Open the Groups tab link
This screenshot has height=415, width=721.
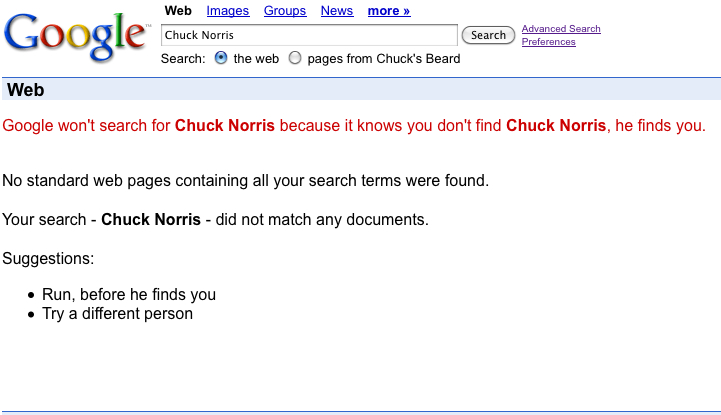(x=285, y=11)
